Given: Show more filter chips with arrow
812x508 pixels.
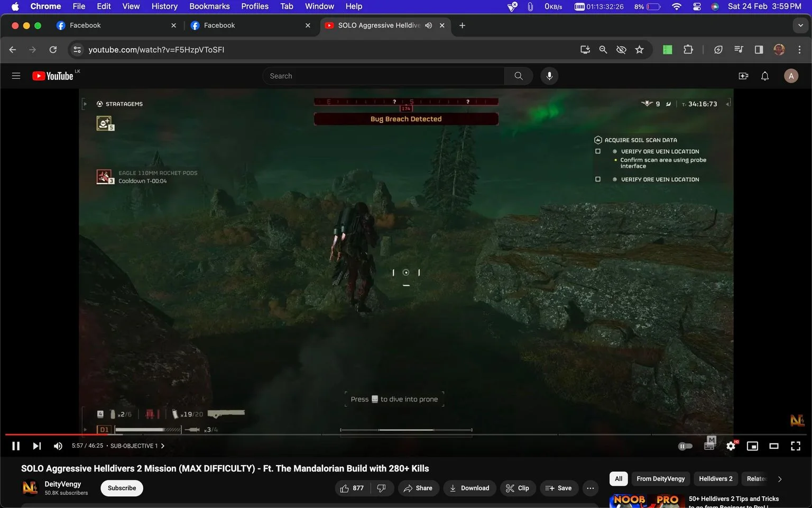Looking at the screenshot, I should click(x=779, y=479).
